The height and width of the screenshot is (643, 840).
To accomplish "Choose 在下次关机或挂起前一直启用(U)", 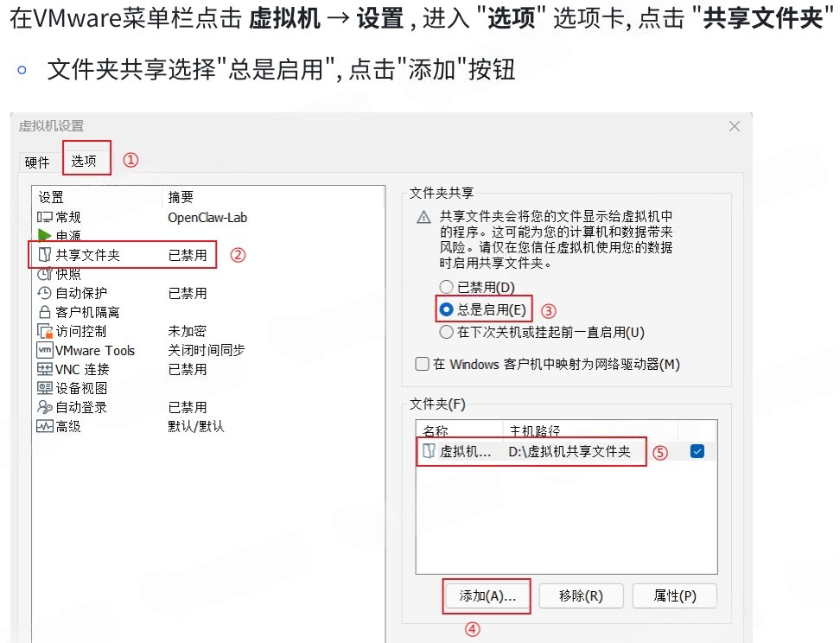I will point(446,332).
